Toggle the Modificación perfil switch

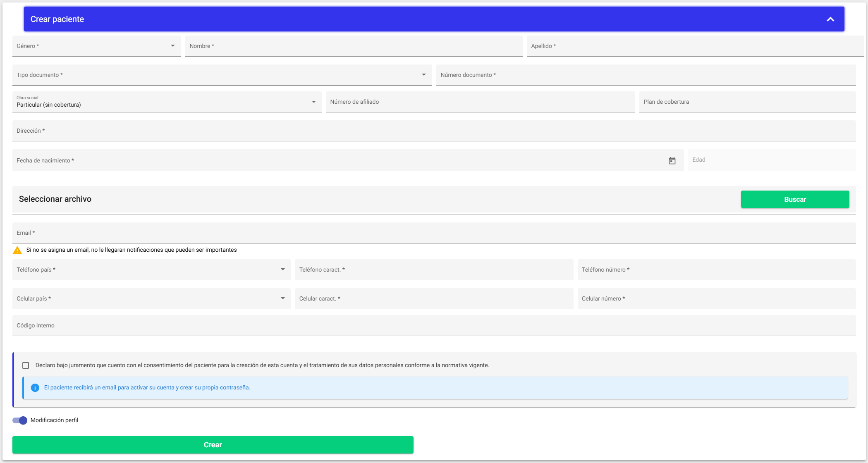click(x=19, y=420)
